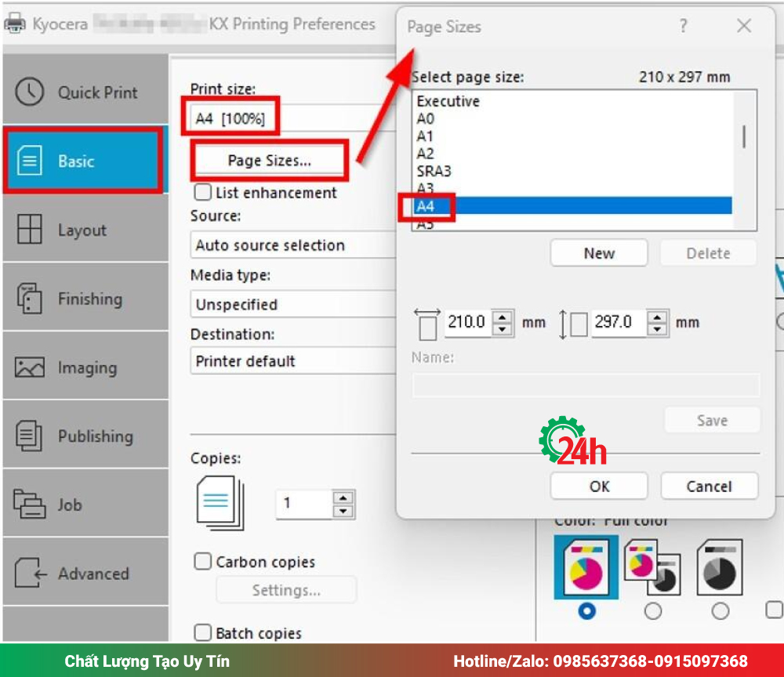784x677 pixels.
Task: Choose the Full color radio button
Action: [x=586, y=610]
